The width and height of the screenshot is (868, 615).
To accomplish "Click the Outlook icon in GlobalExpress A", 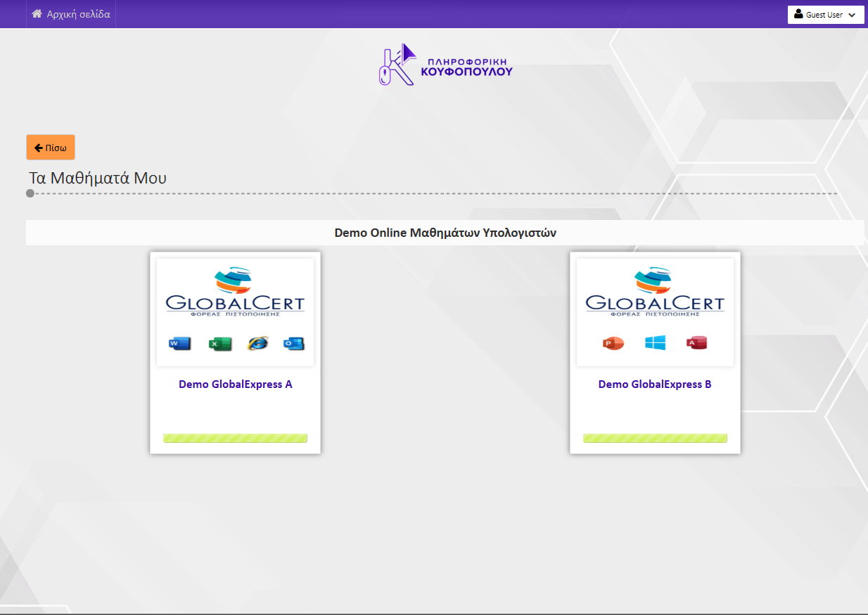I will (293, 344).
